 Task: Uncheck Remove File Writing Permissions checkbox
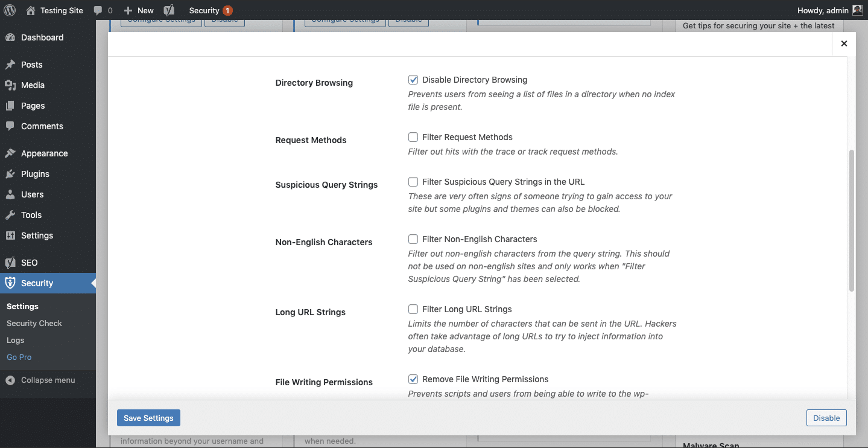pyautogui.click(x=413, y=379)
